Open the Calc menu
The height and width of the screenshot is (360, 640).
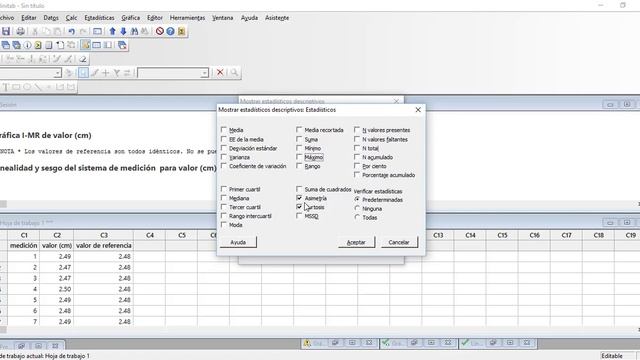[71, 18]
